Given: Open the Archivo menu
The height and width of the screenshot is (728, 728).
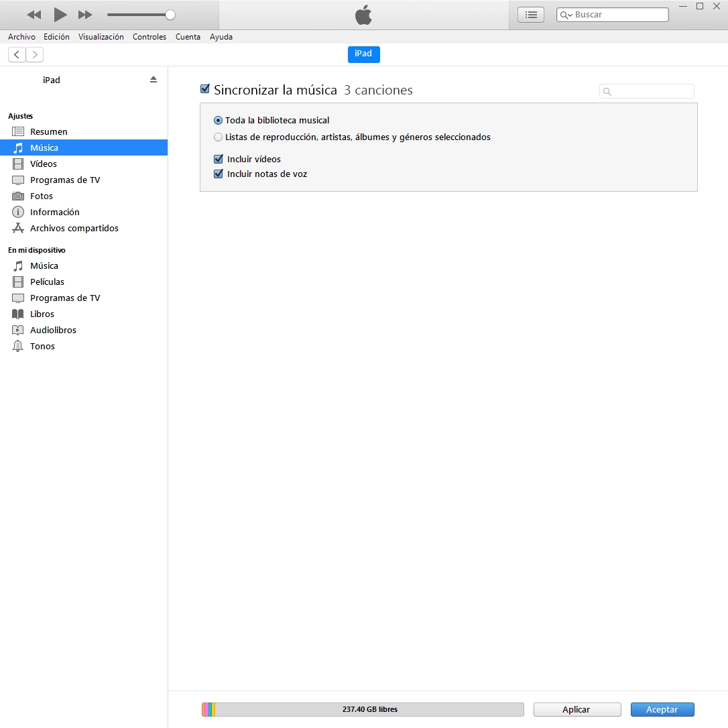Looking at the screenshot, I should [x=21, y=37].
